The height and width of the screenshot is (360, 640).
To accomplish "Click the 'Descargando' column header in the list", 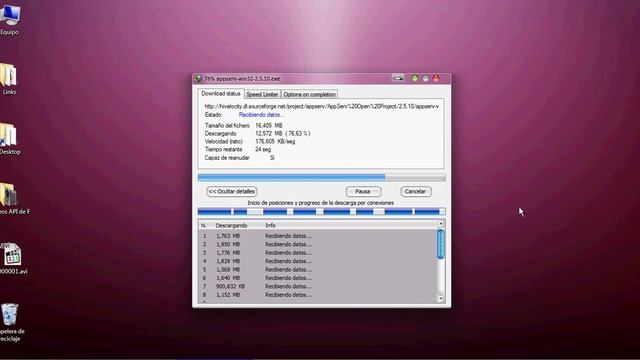I will pyautogui.click(x=231, y=225).
